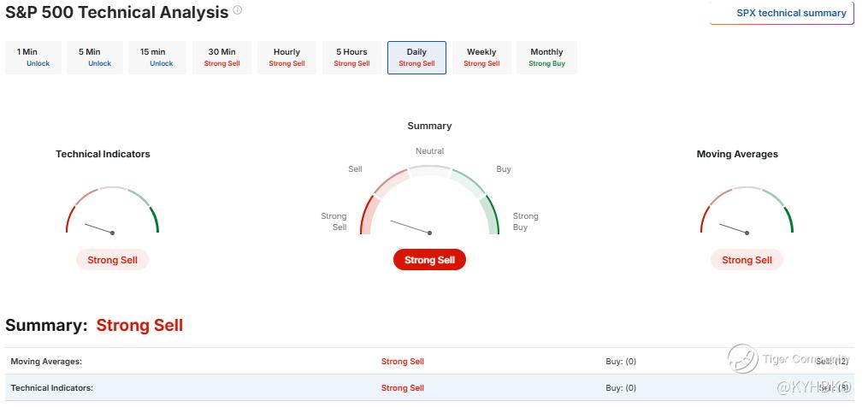This screenshot has height=407, width=868.
Task: Click the 'Moving Averages' gauge heading
Action: [x=737, y=154]
